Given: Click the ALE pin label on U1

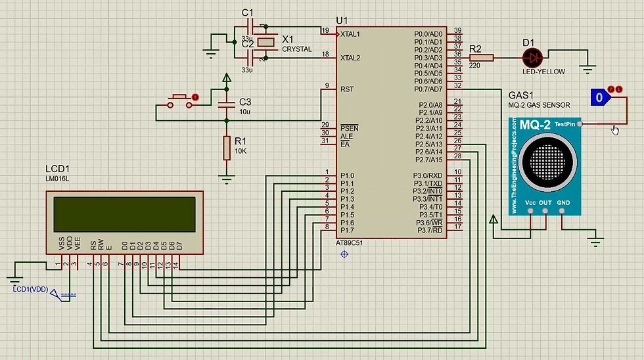Looking at the screenshot, I should pyautogui.click(x=346, y=136).
